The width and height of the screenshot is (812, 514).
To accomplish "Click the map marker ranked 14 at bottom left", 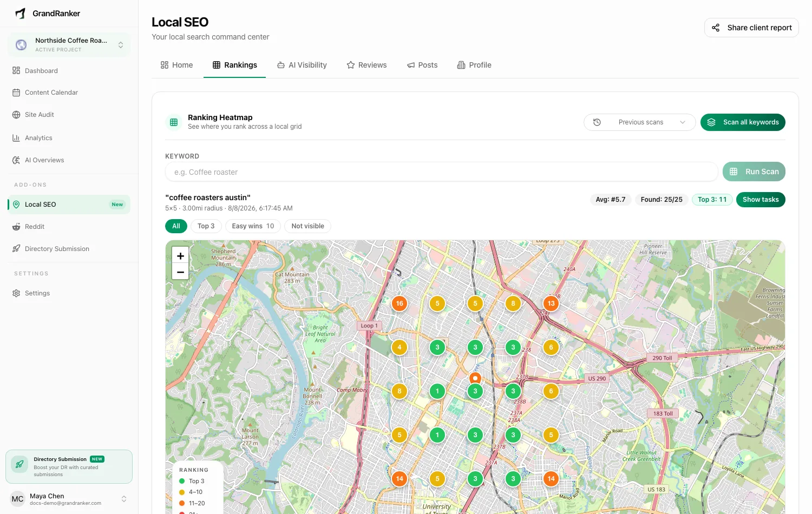I will tap(400, 479).
